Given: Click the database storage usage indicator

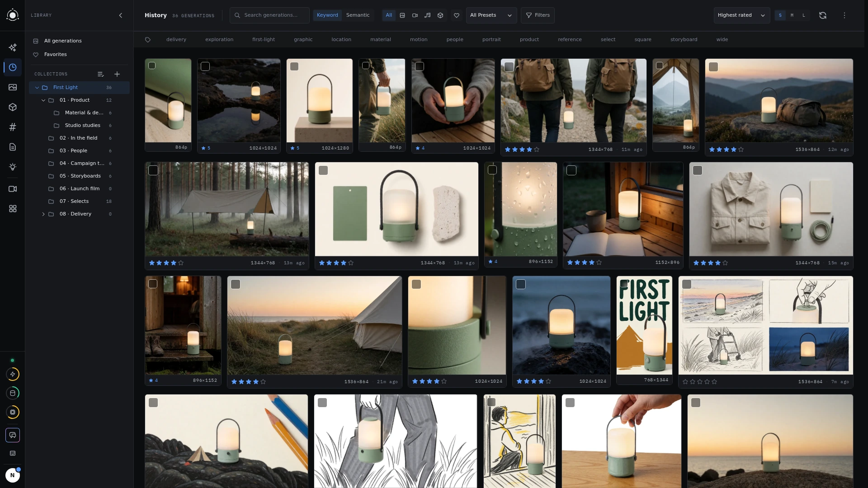Looking at the screenshot, I should click(x=13, y=393).
